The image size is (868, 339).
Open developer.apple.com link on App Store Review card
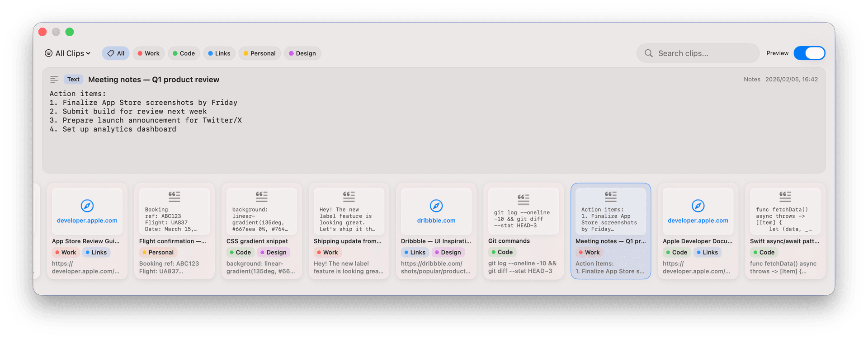tap(87, 221)
